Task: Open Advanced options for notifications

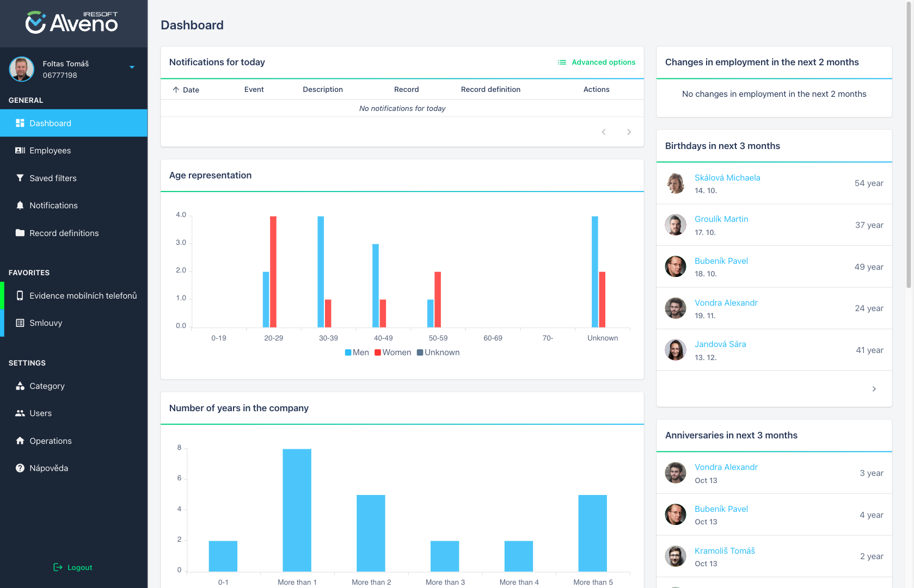Action: [x=597, y=62]
